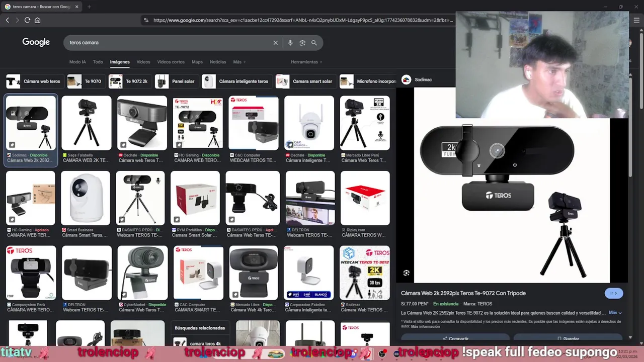Click the Ir button in preview panel
644x362 pixels.
[613, 293]
